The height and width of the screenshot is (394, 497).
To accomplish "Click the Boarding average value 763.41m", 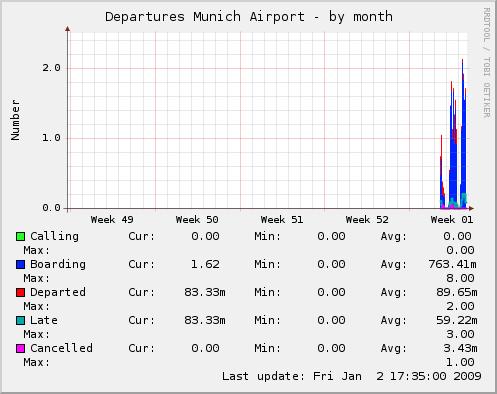I will (x=452, y=264).
